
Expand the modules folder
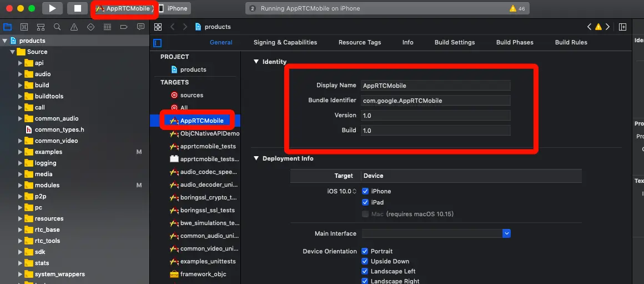pyautogui.click(x=20, y=185)
